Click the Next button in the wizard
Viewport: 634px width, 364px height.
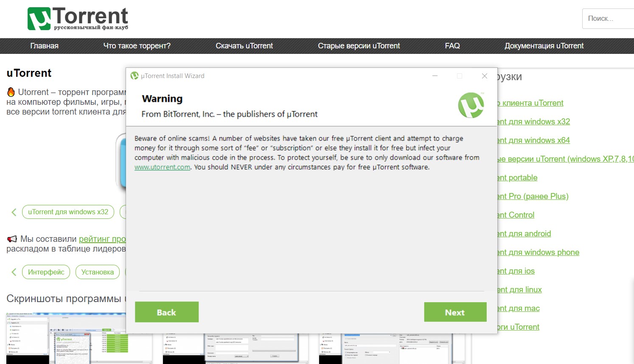click(x=455, y=312)
